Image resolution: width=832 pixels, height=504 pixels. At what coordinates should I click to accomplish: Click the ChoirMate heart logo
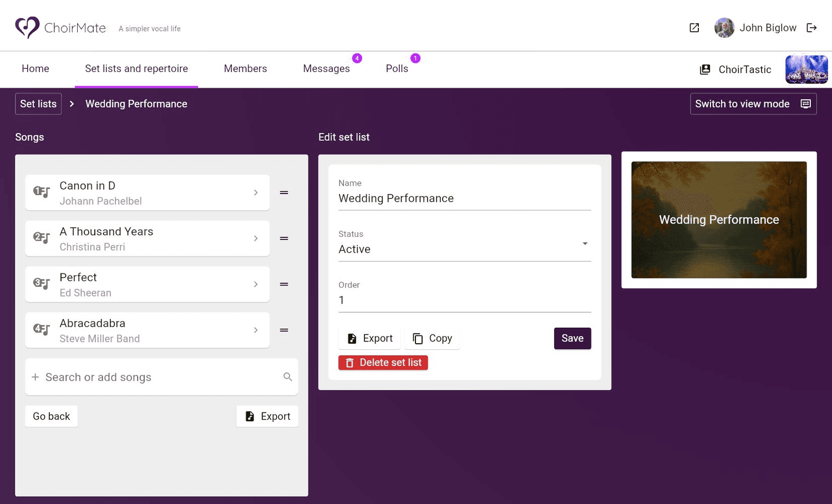(x=27, y=27)
